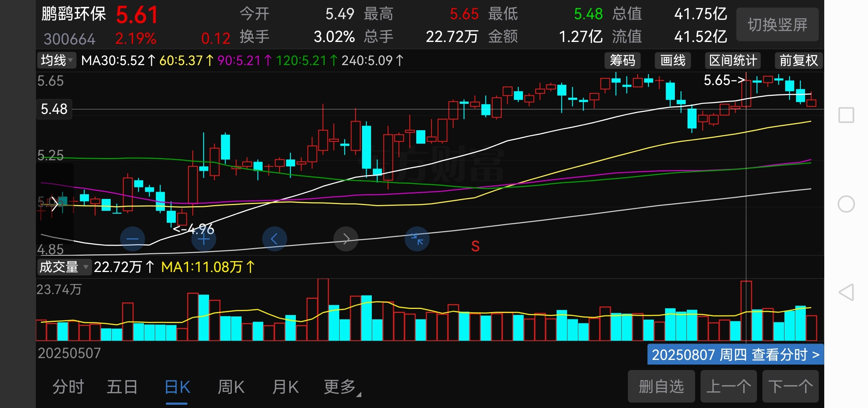
Task: Select the 日K tab
Action: pyautogui.click(x=177, y=387)
